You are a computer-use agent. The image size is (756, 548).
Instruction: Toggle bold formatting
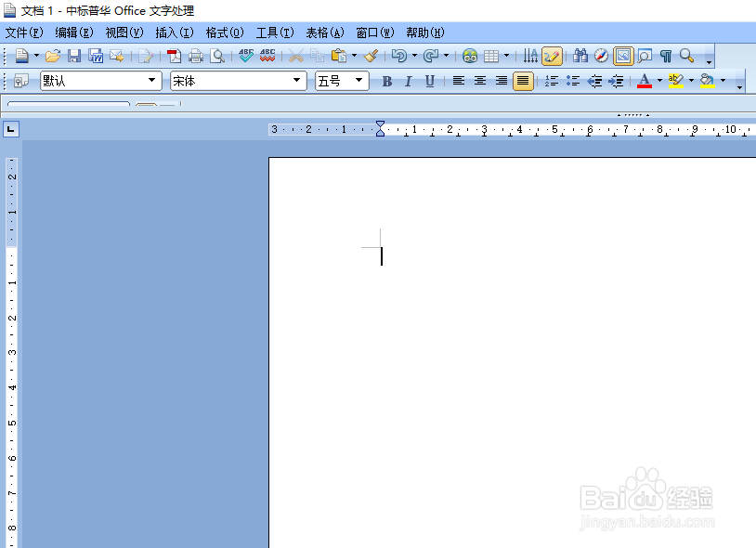tap(388, 80)
